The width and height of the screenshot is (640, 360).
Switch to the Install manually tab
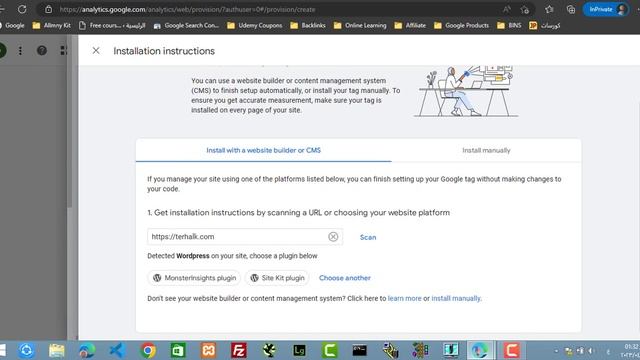pyautogui.click(x=486, y=150)
